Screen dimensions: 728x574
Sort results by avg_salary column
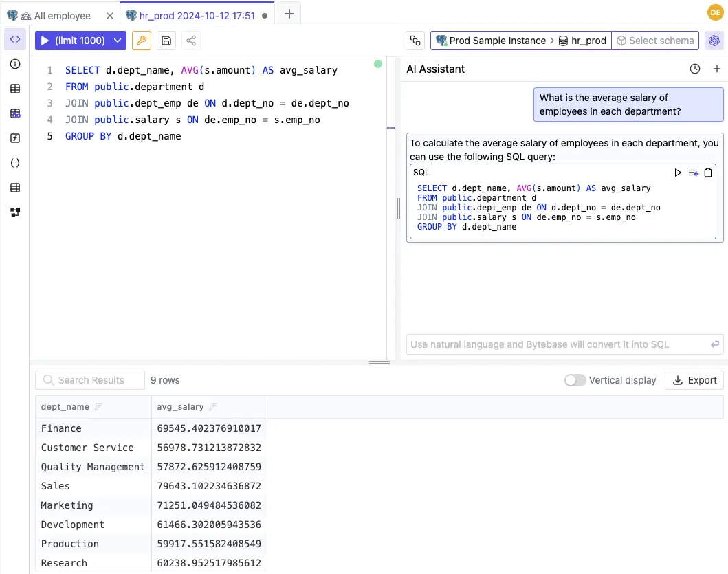coord(212,406)
